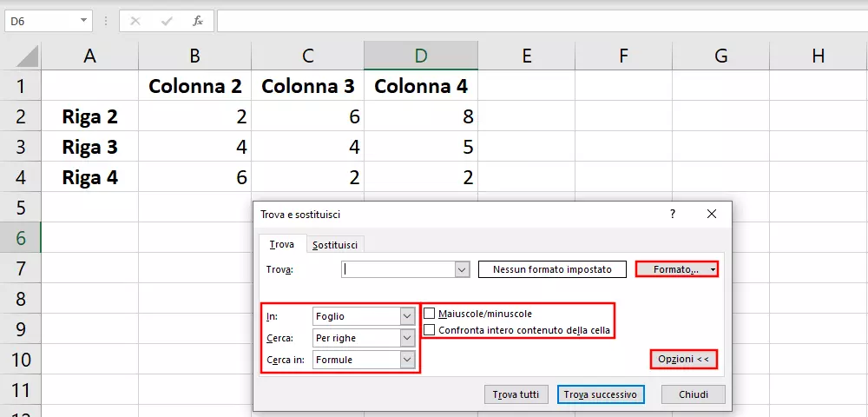This screenshot has height=417, width=868.
Task: Select row 2 header
Action: (x=21, y=116)
